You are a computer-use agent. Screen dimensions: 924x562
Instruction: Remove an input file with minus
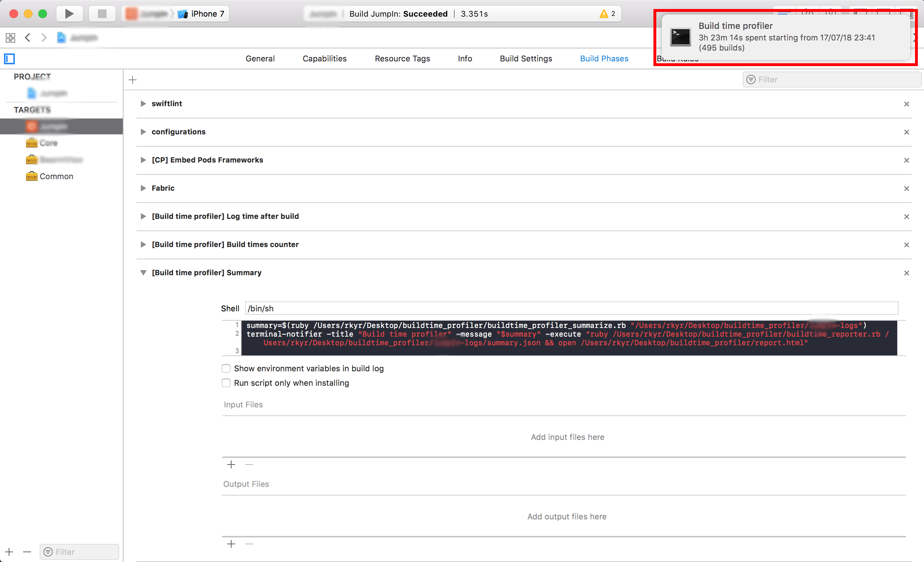point(249,464)
